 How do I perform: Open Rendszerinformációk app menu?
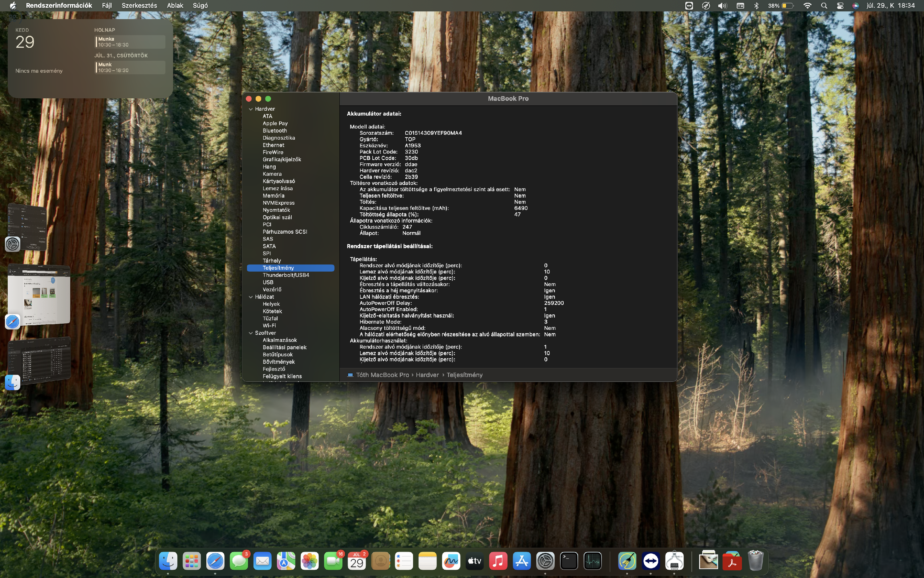point(59,5)
